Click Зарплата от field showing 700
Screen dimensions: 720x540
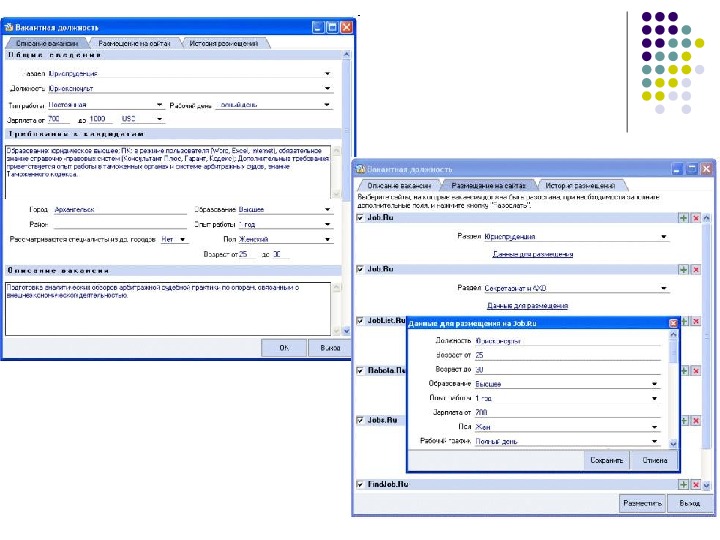[58, 119]
